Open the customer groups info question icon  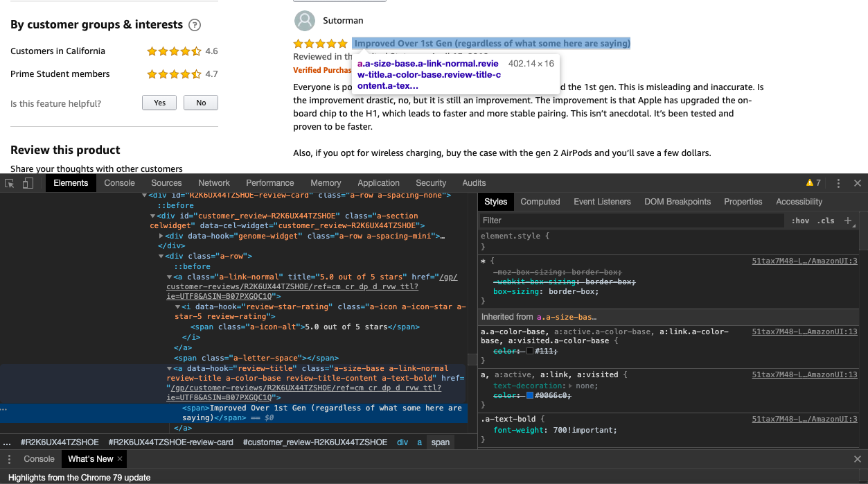(195, 25)
